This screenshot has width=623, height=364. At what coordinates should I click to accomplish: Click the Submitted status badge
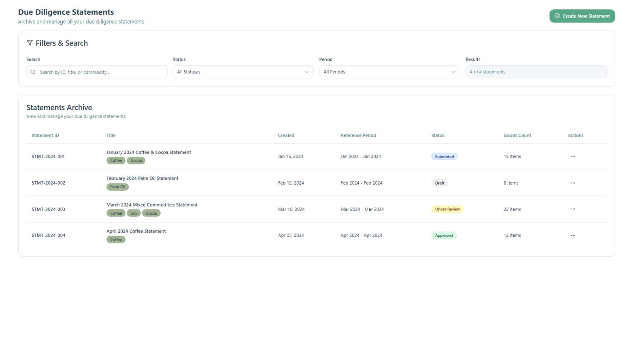coord(444,157)
